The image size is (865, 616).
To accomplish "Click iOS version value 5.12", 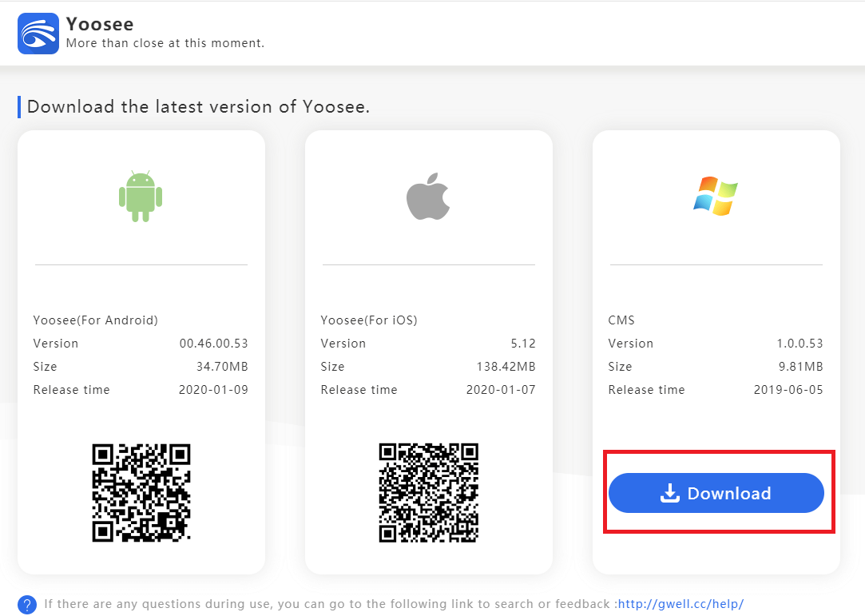I will coord(523,344).
